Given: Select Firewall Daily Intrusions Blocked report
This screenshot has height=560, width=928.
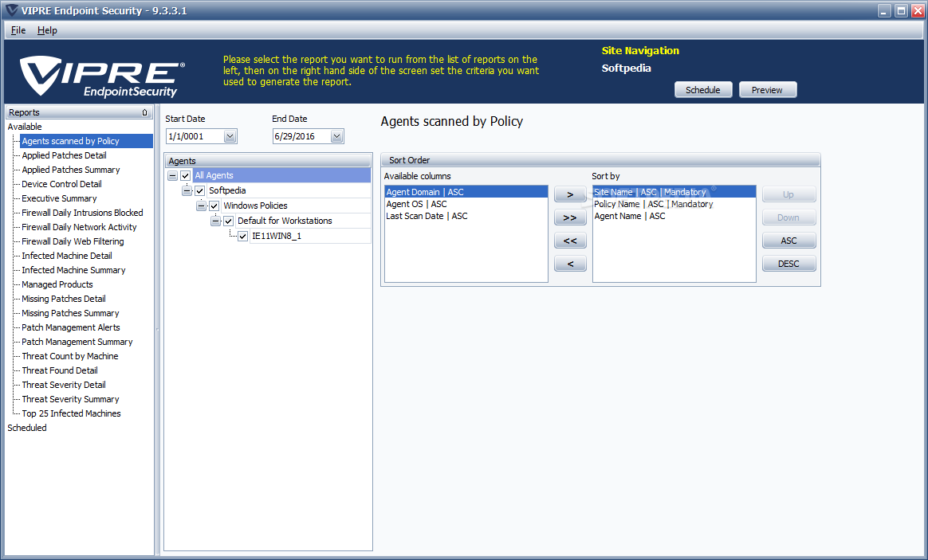Looking at the screenshot, I should coord(82,213).
